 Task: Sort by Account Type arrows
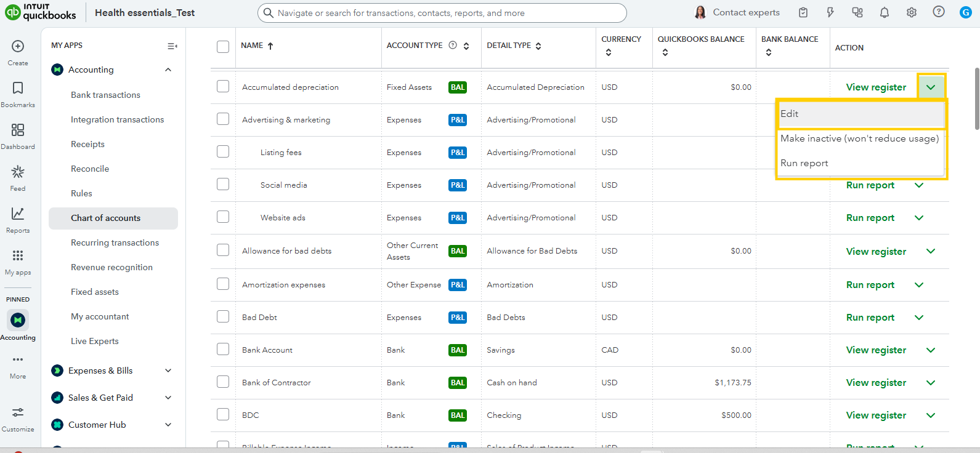(x=466, y=46)
